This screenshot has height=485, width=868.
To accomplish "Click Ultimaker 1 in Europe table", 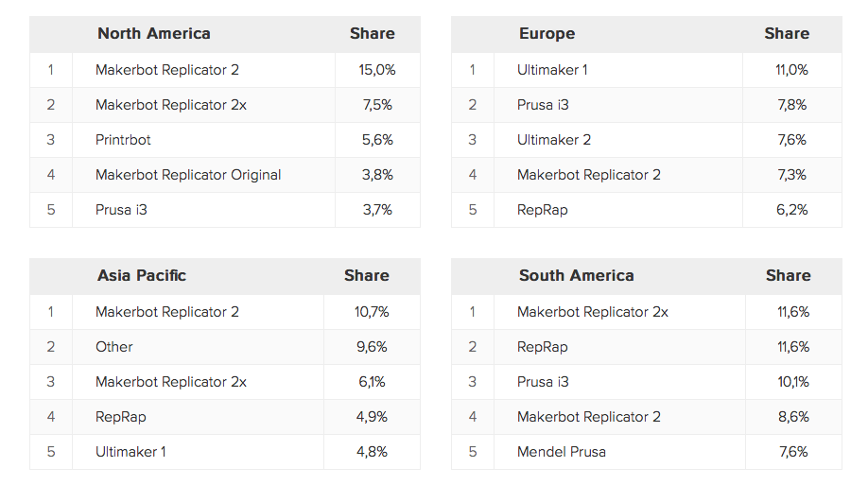I will coord(552,70).
